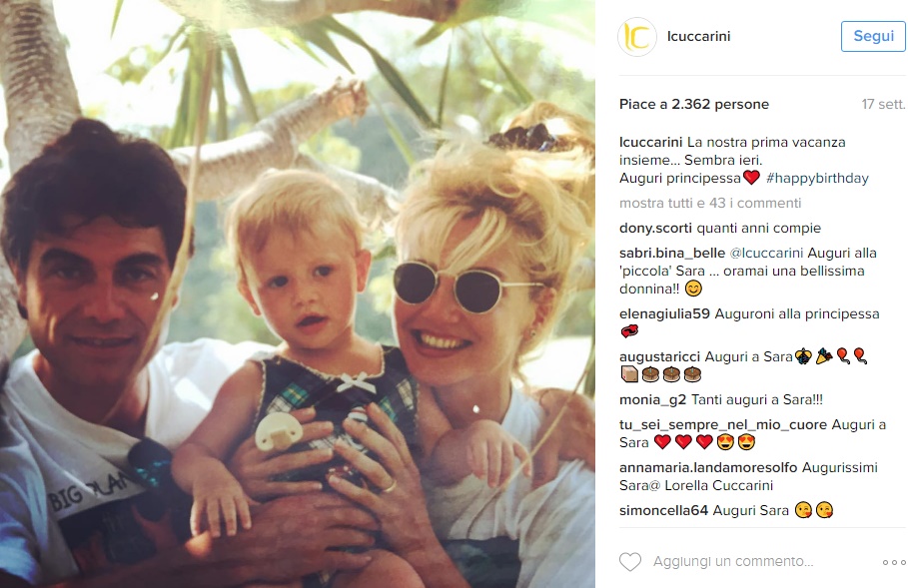This screenshot has height=588, width=908.
Task: Open the tu_sei_sempre_nel_mio_cuore profile
Action: tap(723, 425)
